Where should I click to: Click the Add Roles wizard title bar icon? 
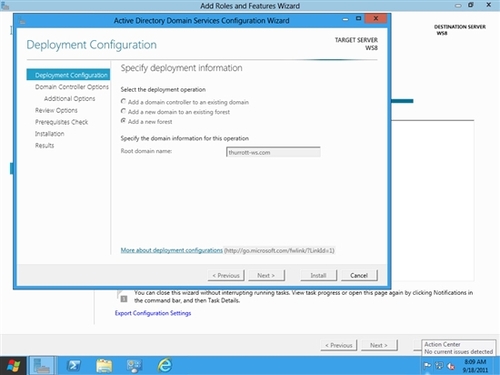click(x=5, y=6)
